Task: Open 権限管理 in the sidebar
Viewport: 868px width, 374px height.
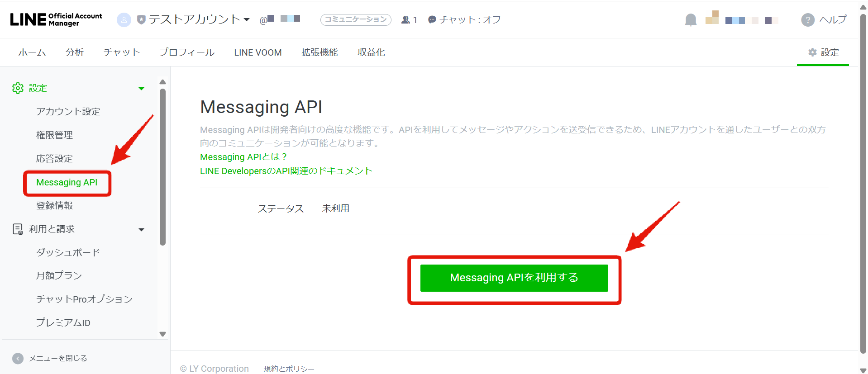Action: 54,135
